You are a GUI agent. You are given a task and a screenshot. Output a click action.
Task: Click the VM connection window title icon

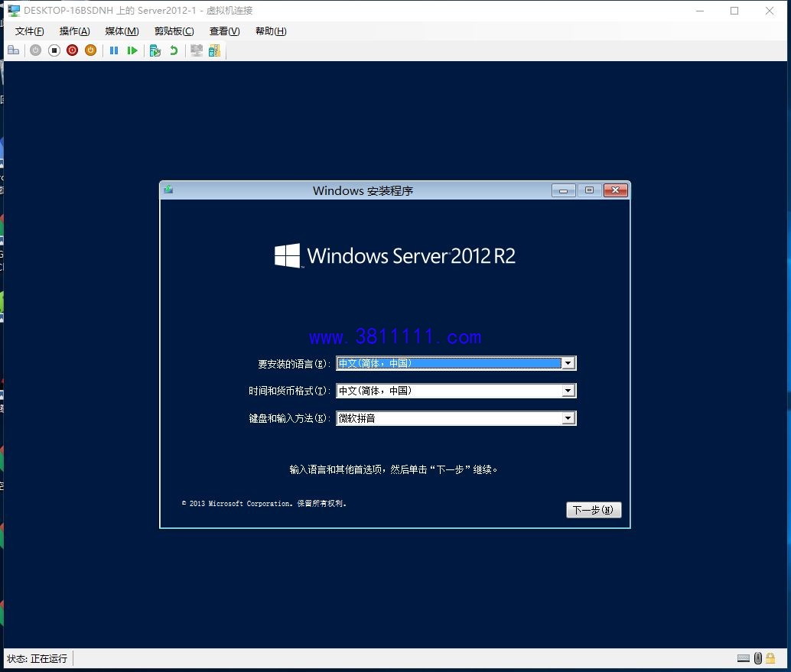point(14,10)
